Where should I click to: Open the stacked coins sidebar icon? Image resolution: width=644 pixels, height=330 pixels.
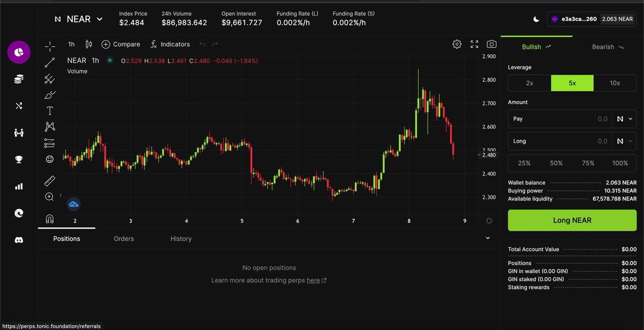(19, 80)
